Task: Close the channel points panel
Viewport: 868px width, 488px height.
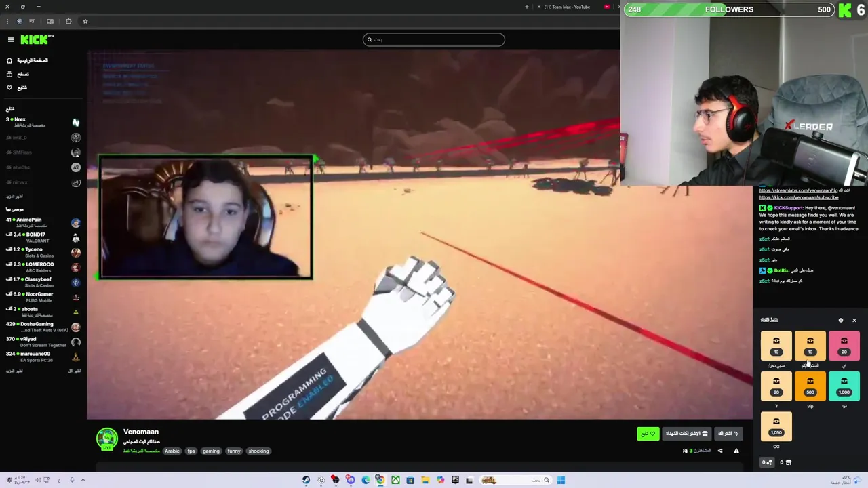Action: point(854,321)
